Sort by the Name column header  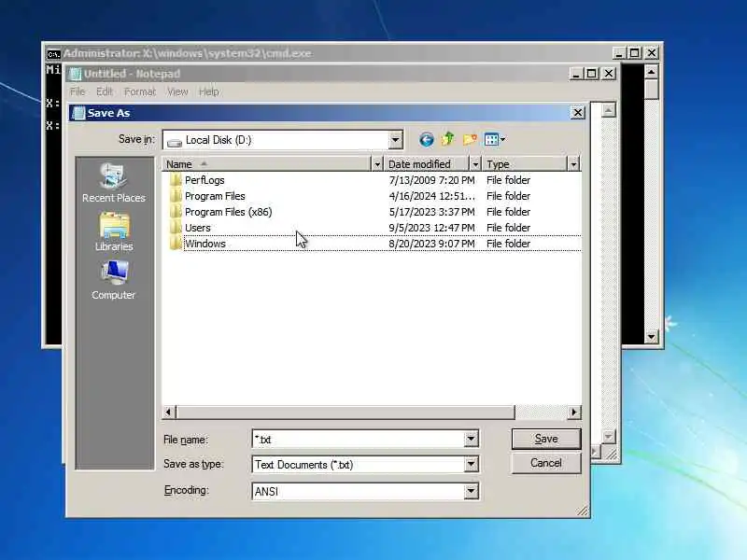[x=266, y=164]
